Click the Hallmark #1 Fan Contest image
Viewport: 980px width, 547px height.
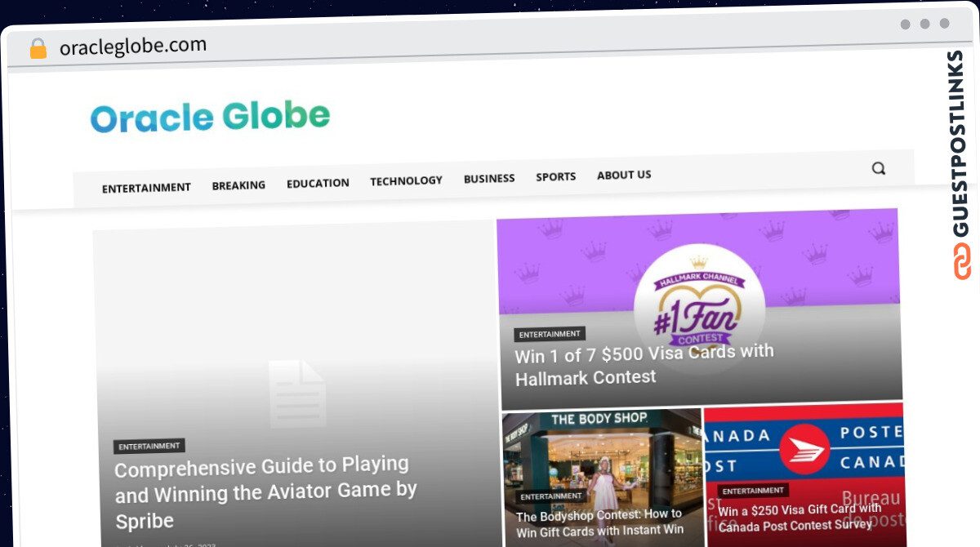699,308
